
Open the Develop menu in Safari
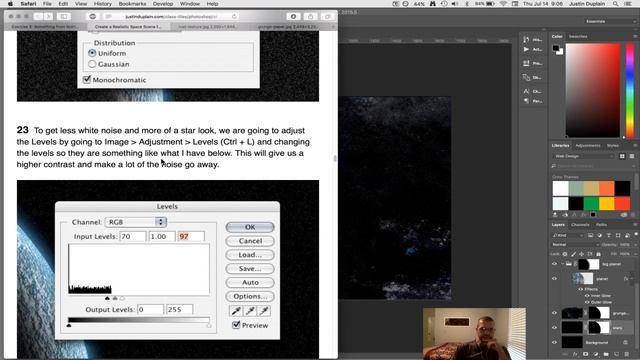[x=163, y=4]
